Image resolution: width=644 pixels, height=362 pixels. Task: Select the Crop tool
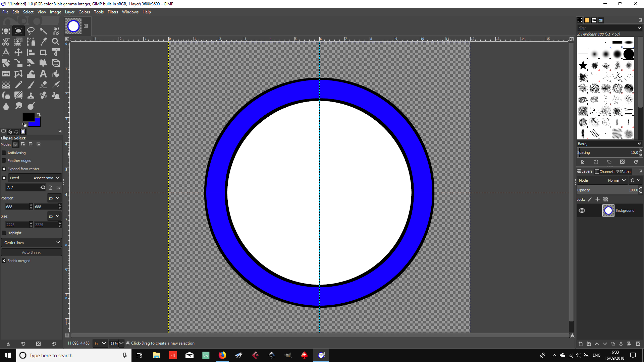pyautogui.click(x=43, y=52)
